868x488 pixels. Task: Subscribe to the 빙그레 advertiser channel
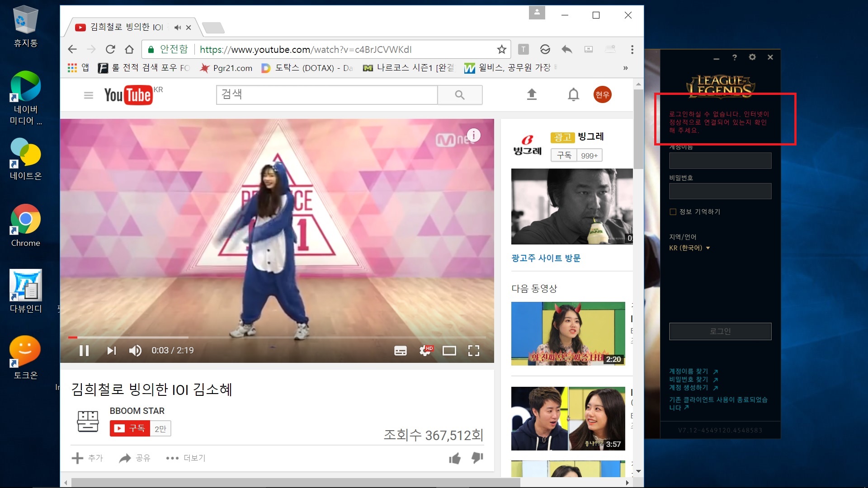click(564, 155)
